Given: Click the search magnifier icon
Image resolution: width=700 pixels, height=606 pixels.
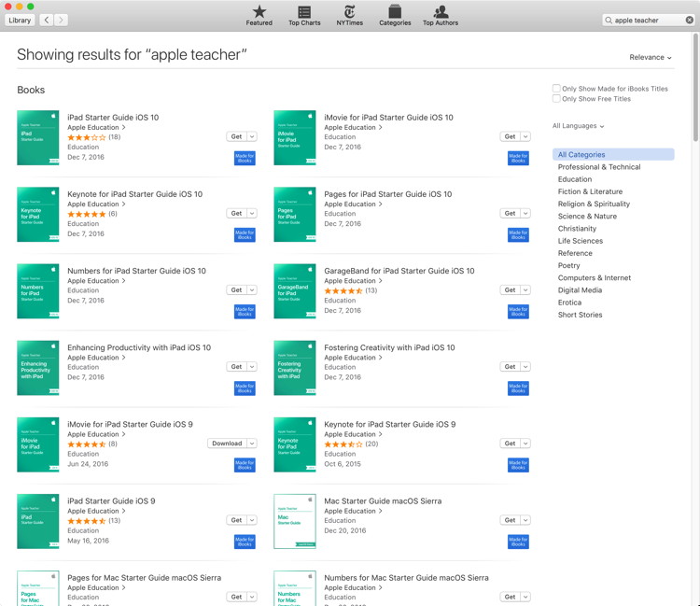Looking at the screenshot, I should click(x=608, y=21).
